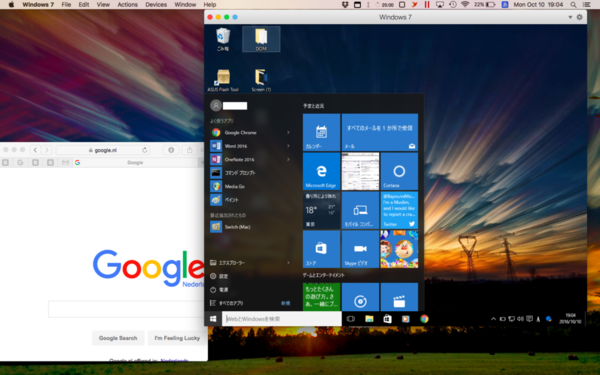Open File Explorer from the taskbar
The width and height of the screenshot is (600, 375).
[369, 319]
